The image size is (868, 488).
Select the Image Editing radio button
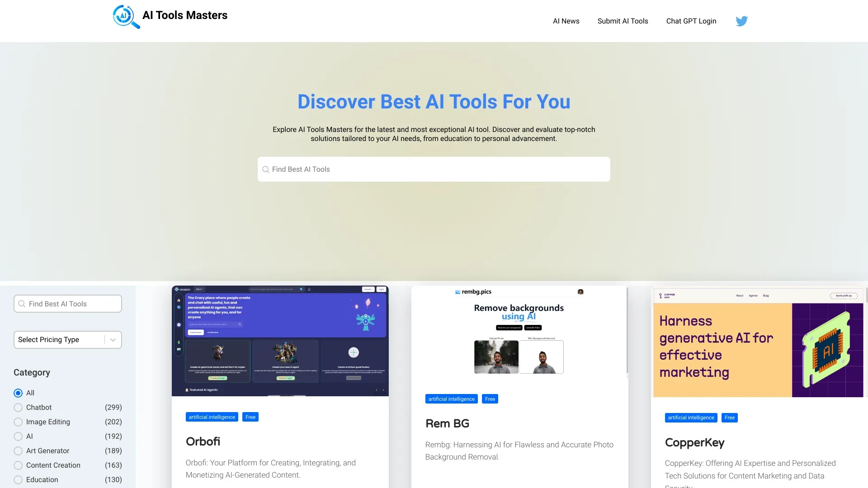pos(17,421)
